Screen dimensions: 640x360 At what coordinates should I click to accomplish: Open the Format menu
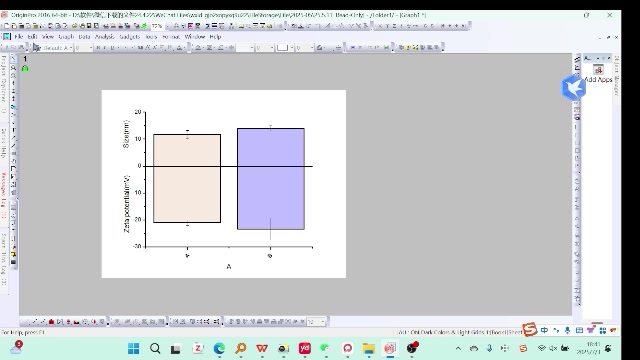click(171, 37)
